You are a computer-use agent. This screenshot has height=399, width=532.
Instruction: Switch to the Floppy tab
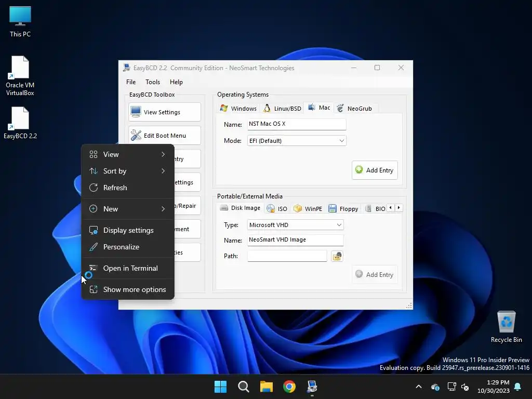tap(343, 209)
